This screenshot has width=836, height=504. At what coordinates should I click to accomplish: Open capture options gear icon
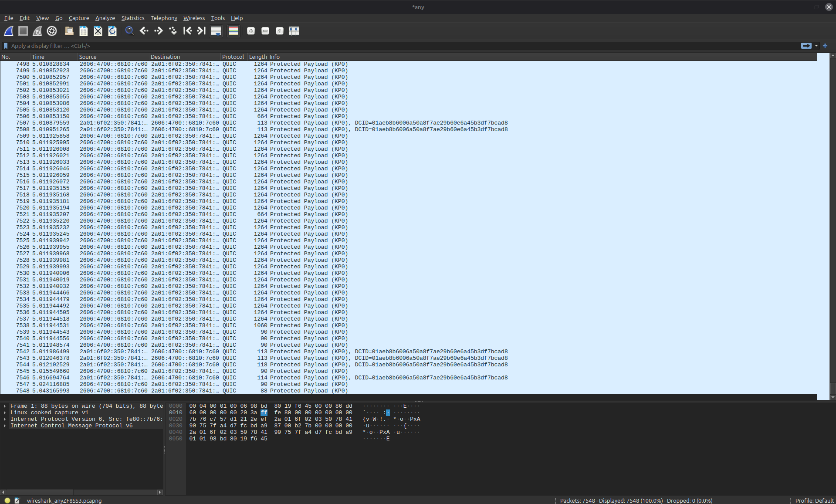coord(52,31)
